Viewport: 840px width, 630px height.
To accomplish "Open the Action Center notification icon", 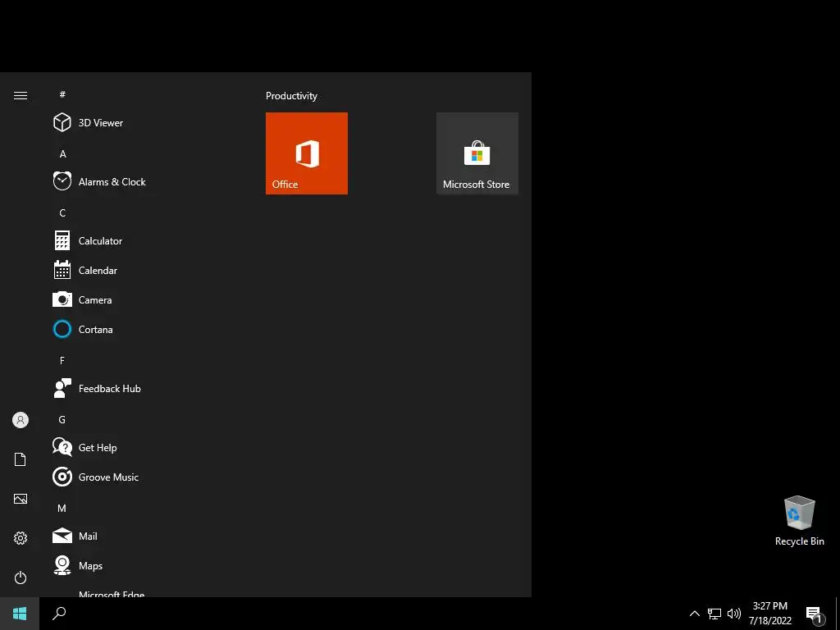I will click(815, 614).
